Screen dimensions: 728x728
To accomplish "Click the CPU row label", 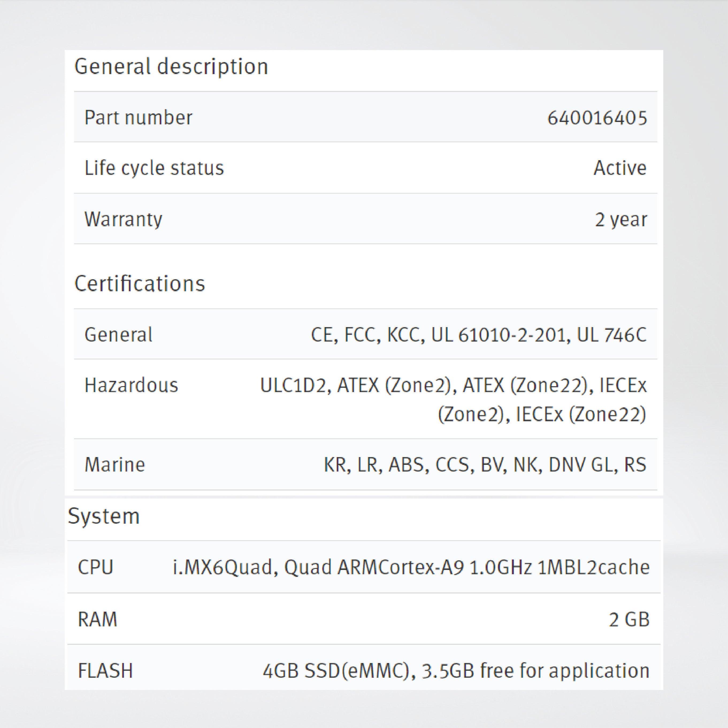I will coord(95,567).
